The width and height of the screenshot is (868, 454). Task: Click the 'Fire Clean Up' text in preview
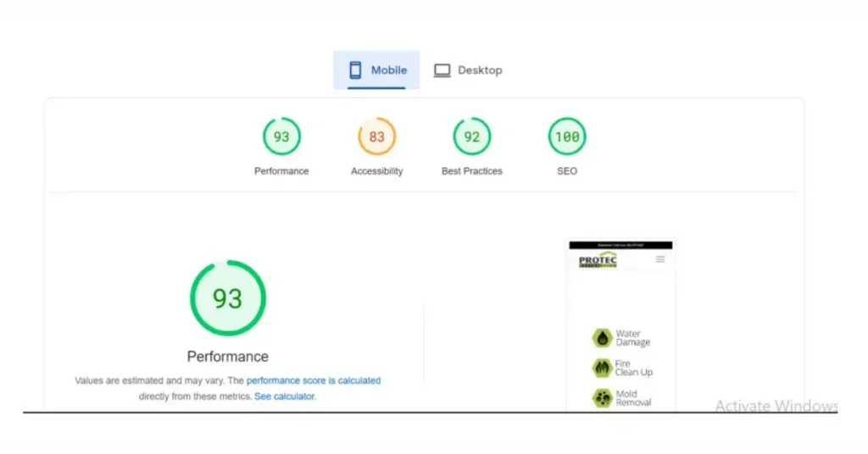click(634, 368)
